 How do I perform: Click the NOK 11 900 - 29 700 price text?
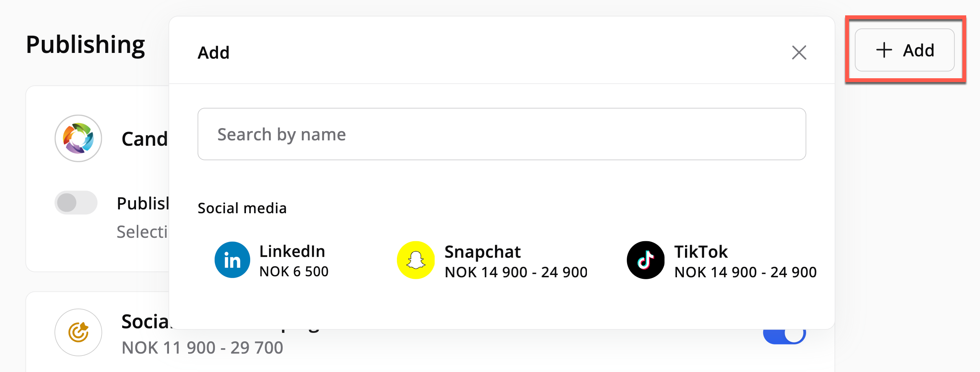pyautogui.click(x=202, y=348)
